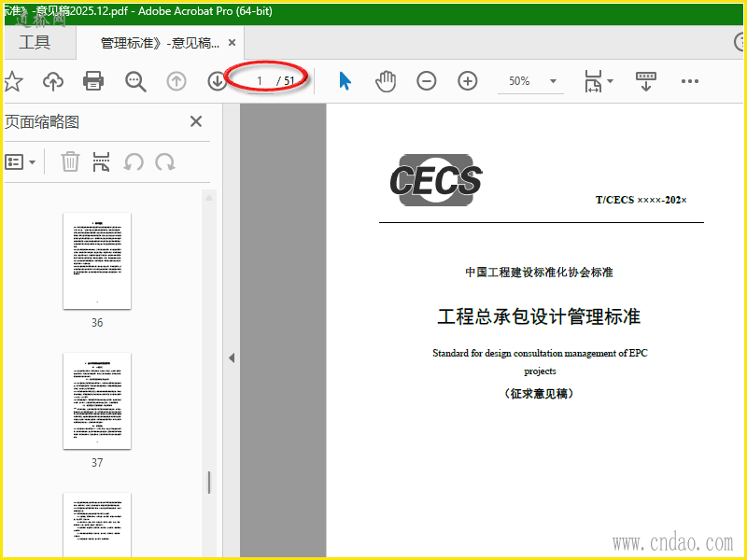747x560 pixels.
Task: Click the text T/CECS ××××-202×
Action: coord(641,200)
